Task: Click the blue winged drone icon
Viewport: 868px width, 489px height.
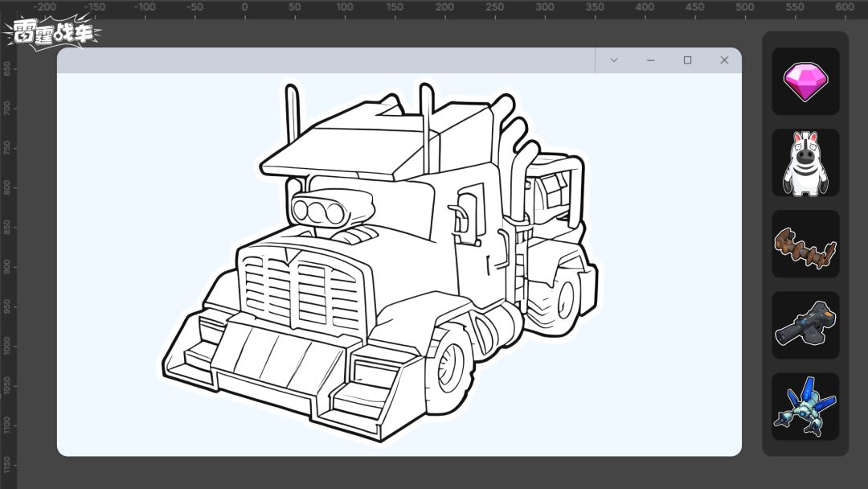Action: tap(805, 407)
